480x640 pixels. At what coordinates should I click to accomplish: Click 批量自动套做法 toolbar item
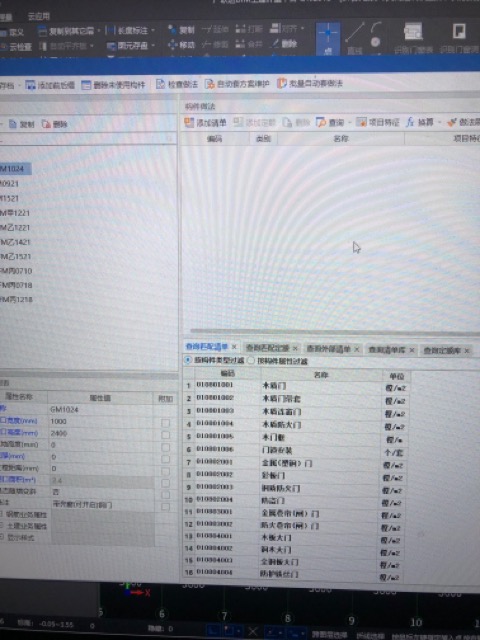(310, 83)
